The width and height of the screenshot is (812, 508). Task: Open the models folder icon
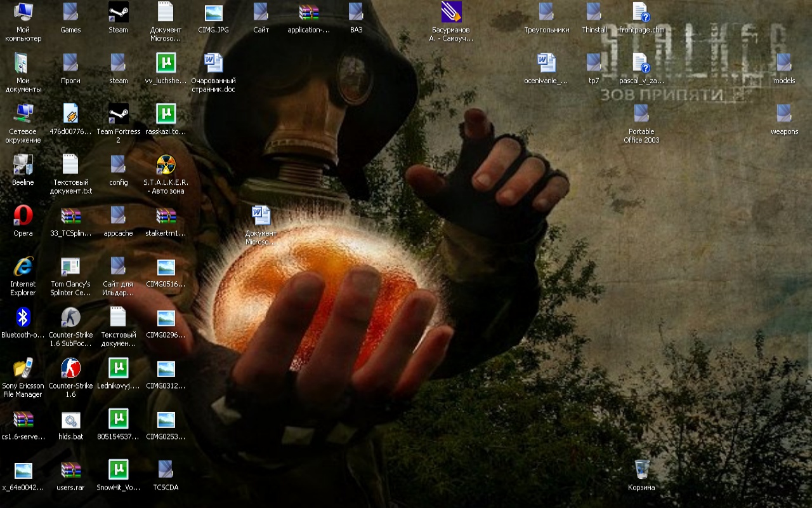tap(784, 62)
